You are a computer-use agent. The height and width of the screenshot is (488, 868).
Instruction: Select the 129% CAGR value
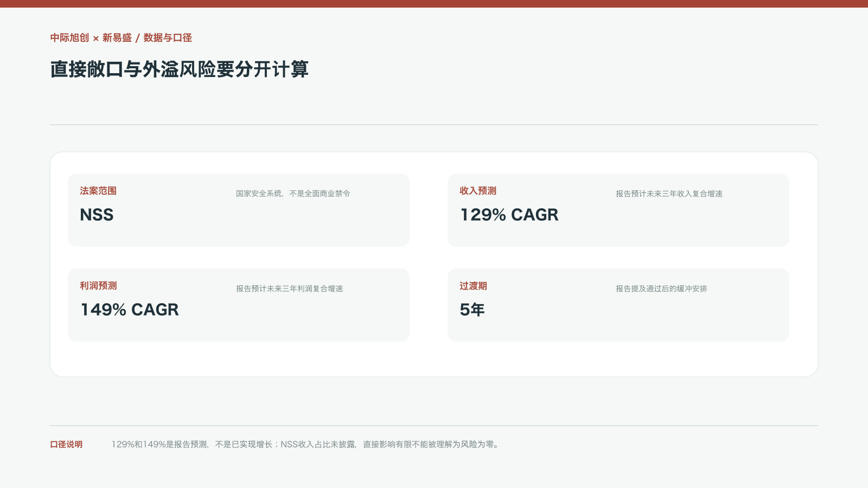point(509,215)
